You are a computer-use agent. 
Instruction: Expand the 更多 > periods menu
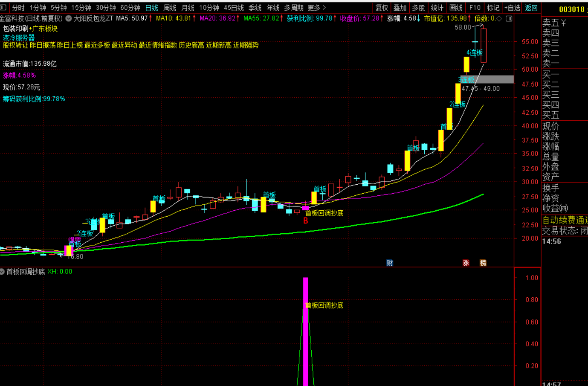[317, 8]
